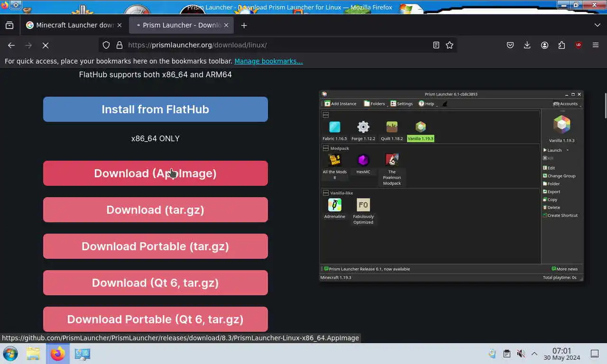Screen dimensions: 607x364
Task: Toggle reader view for this page
Action: (436, 45)
